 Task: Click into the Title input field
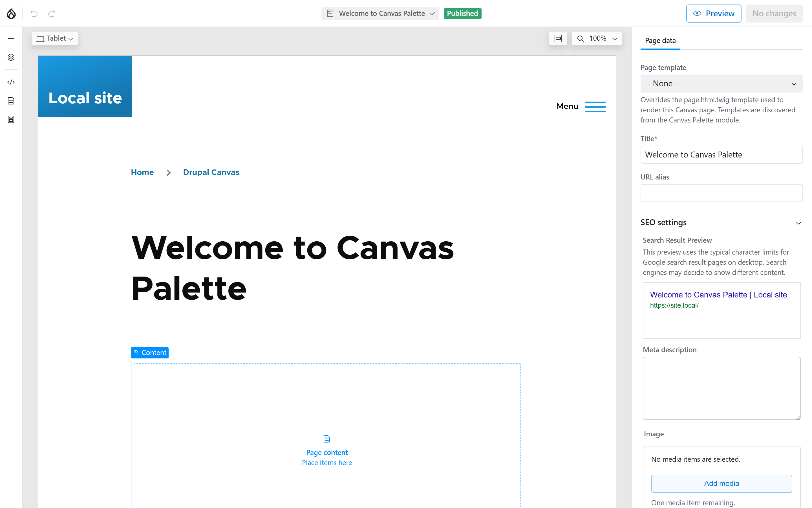(721, 155)
